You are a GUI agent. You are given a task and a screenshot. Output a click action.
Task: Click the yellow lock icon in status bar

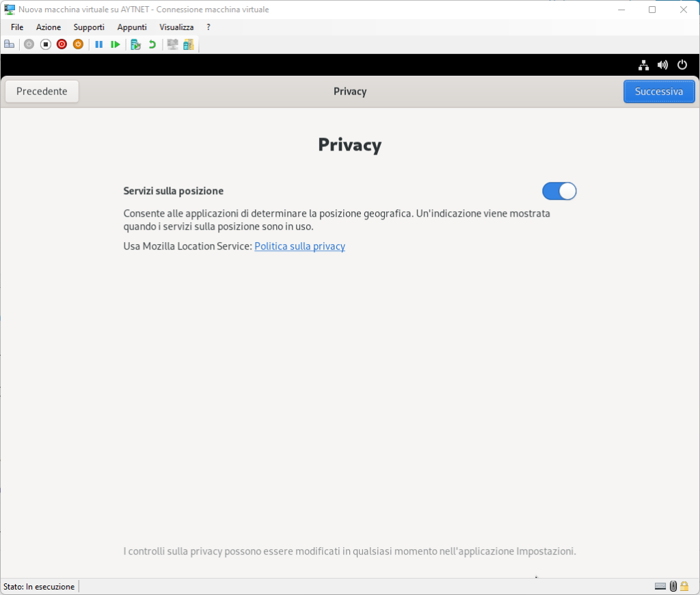coord(684,586)
